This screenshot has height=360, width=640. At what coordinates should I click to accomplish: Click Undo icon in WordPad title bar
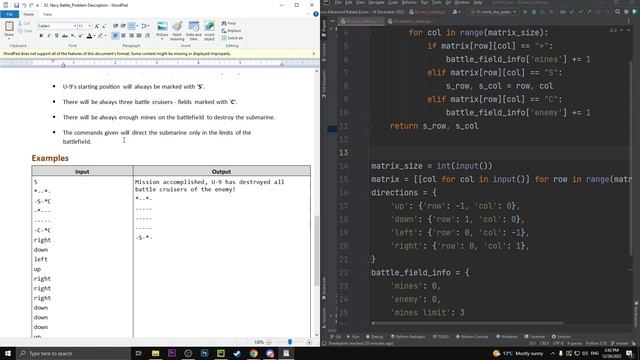click(24, 5)
